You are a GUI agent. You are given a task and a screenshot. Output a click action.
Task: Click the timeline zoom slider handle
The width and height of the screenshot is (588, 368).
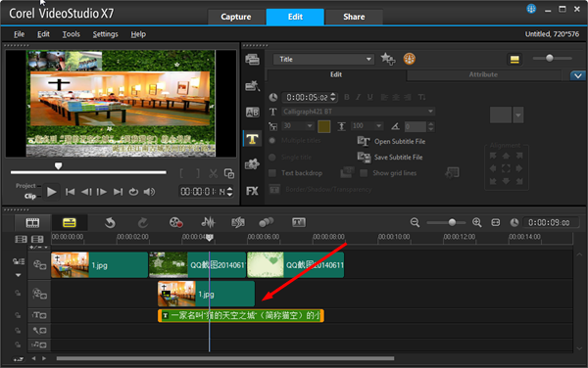(452, 222)
